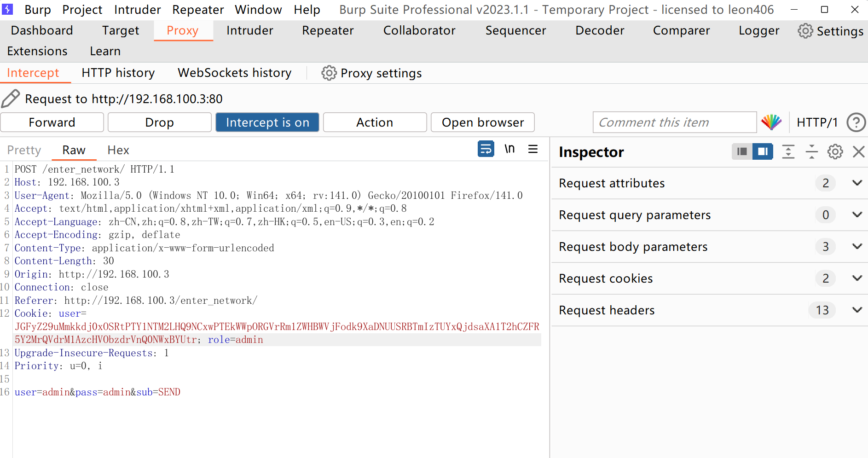Click the Open browser button
The image size is (868, 458).
click(x=483, y=122)
